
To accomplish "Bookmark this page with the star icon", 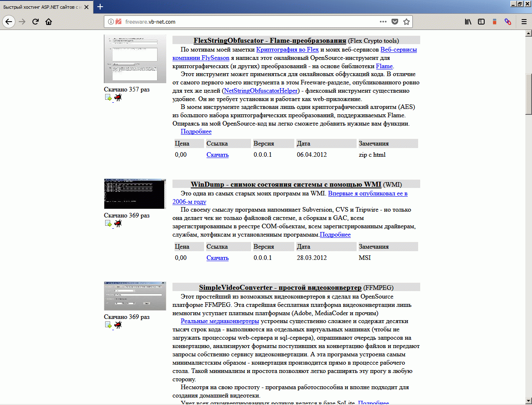I will click(x=406, y=22).
